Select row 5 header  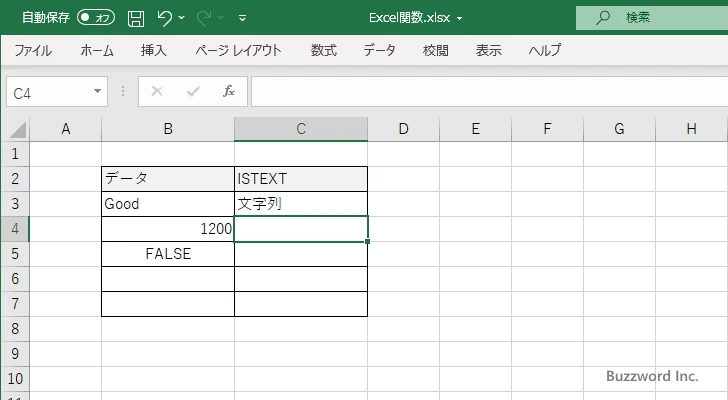pyautogui.click(x=15, y=254)
